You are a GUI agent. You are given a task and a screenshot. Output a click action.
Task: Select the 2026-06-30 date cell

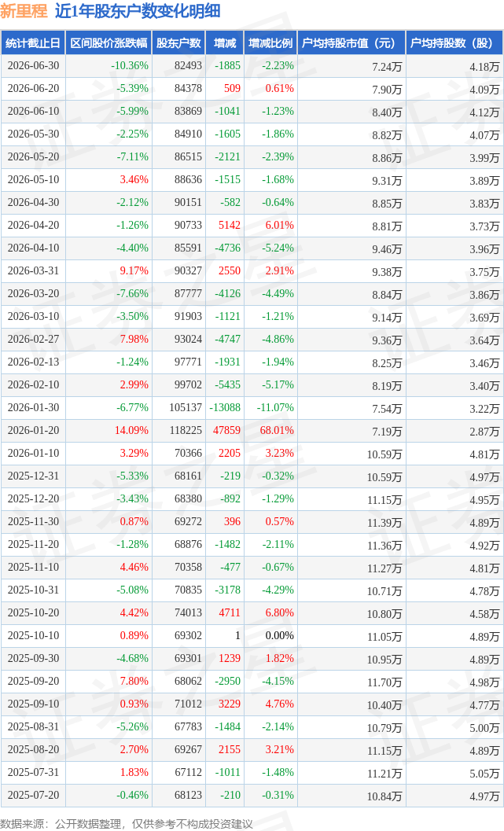pyautogui.click(x=33, y=66)
